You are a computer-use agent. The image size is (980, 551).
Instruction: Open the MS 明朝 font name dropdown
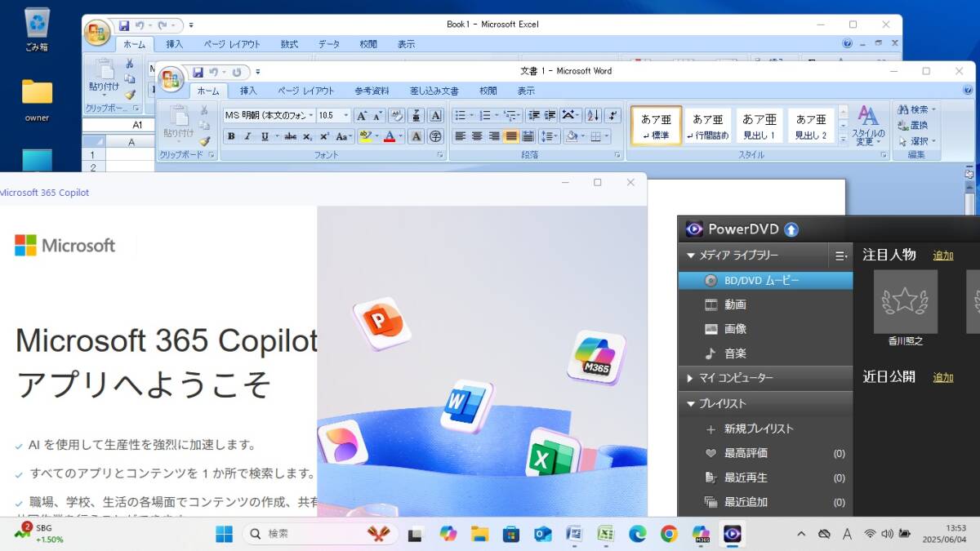311,116
